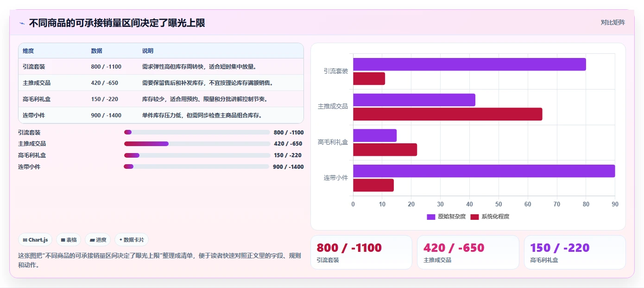
Task: Click the purple bar for 连带小件 in chart
Action: (484, 171)
